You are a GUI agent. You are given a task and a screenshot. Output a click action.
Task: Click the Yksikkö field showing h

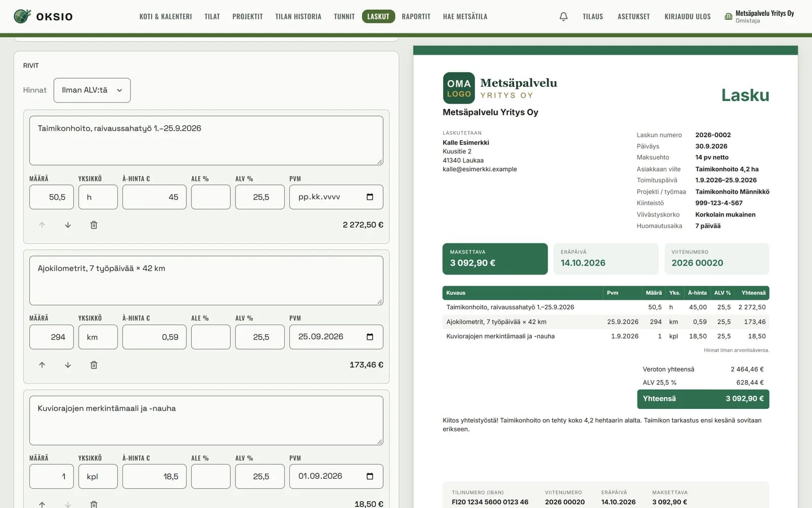[98, 197]
